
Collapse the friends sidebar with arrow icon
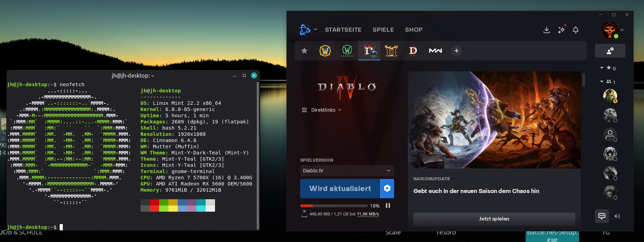[617, 216]
